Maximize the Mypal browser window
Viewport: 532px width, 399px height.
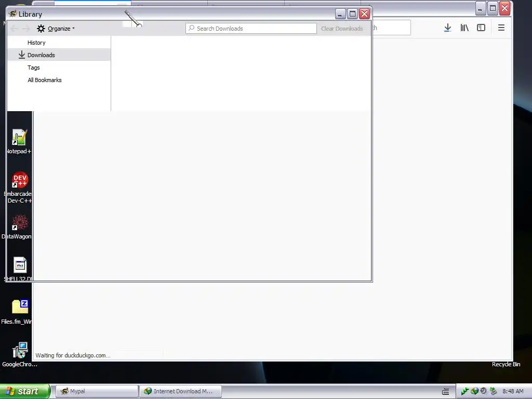coord(493,8)
